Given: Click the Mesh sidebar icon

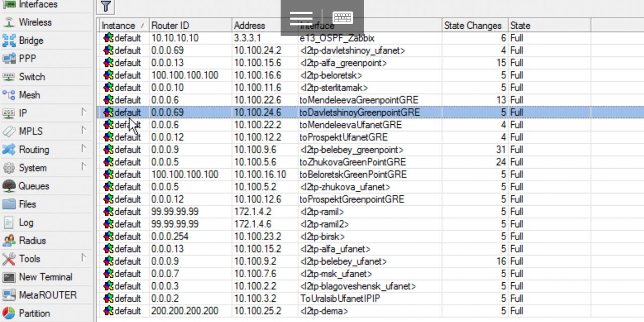Looking at the screenshot, I should tap(9, 95).
